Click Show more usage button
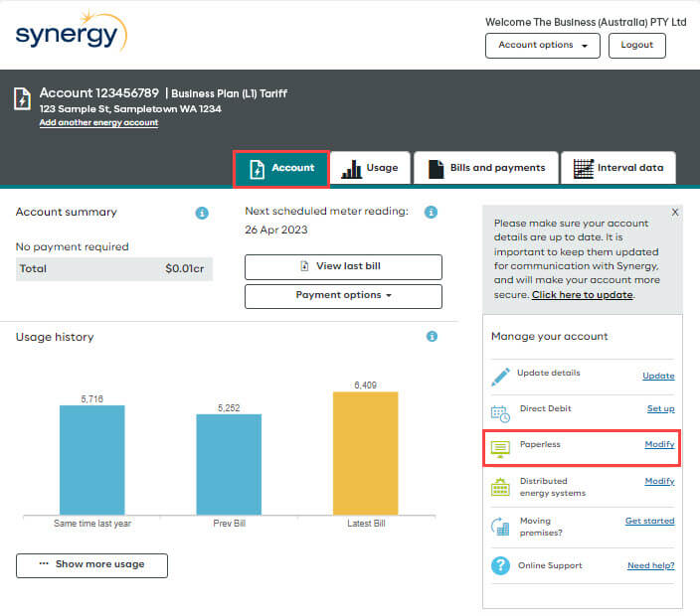The width and height of the screenshot is (700, 616). coord(91,565)
